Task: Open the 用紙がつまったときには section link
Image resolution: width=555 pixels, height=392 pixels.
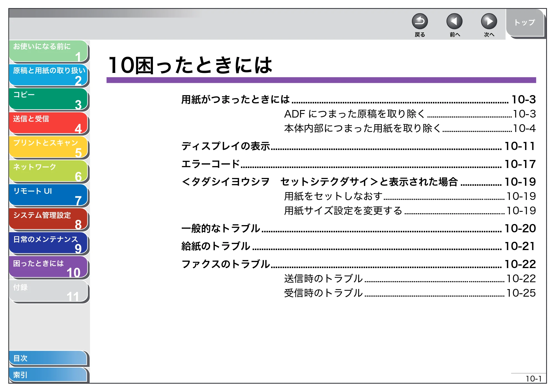Action: click(x=359, y=100)
